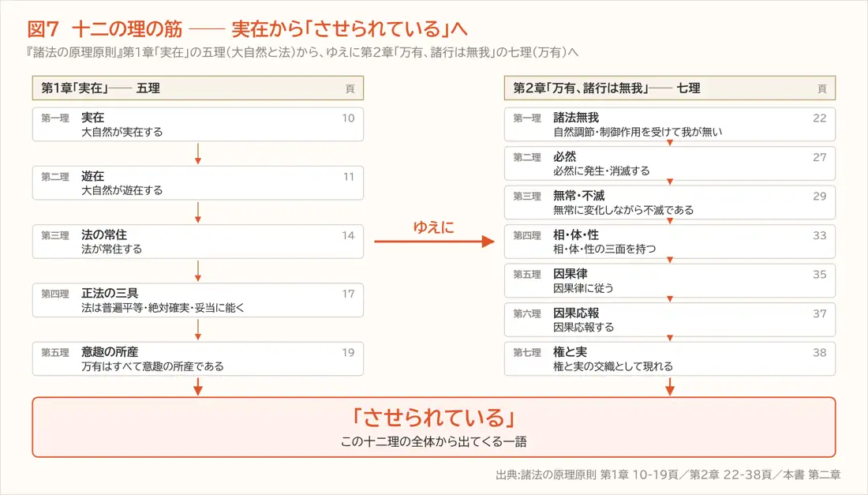
Task: Click the text 大自然が実在する
Action: [x=122, y=132]
